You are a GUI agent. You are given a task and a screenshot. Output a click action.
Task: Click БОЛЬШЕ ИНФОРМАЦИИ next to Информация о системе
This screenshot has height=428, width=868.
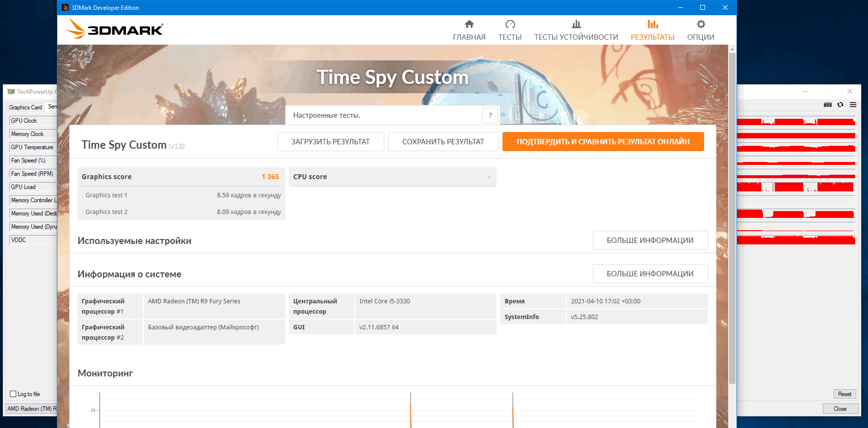point(650,274)
